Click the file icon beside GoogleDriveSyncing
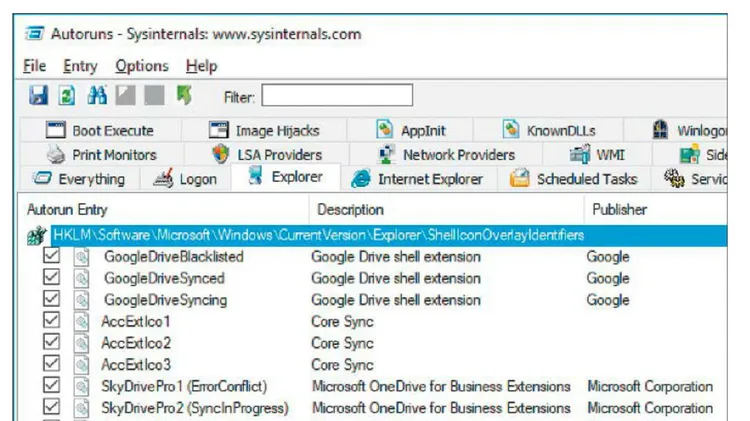The width and height of the screenshot is (750, 421). pyautogui.click(x=81, y=300)
